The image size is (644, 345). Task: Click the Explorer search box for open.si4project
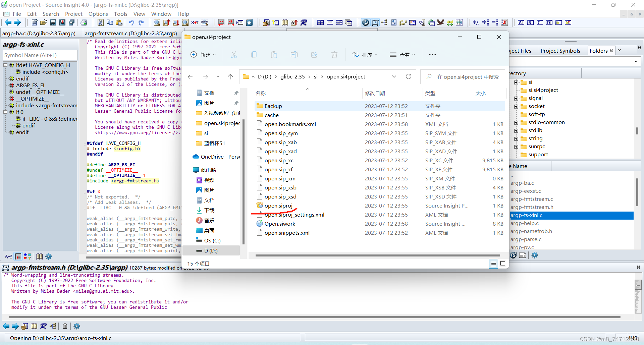463,77
